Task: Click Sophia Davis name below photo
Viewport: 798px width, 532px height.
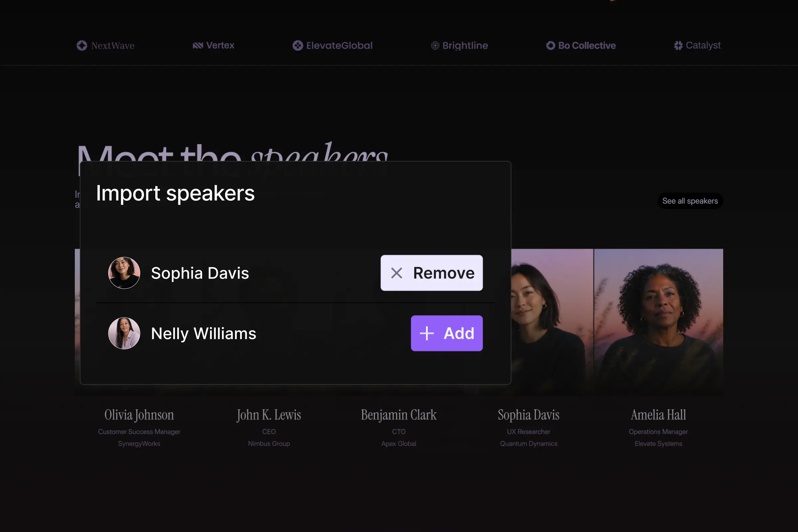Action: pyautogui.click(x=529, y=415)
